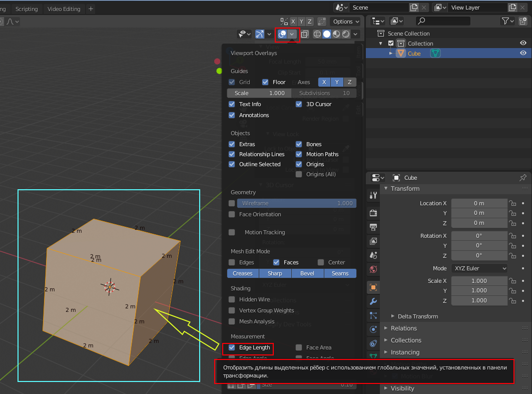Open the Object properties tab
This screenshot has height=394, width=532.
373,287
